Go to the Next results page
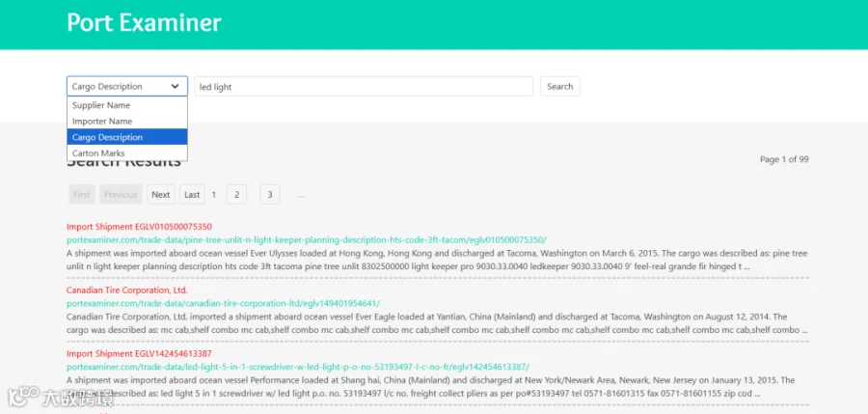Image resolution: width=868 pixels, height=414 pixels. click(160, 195)
